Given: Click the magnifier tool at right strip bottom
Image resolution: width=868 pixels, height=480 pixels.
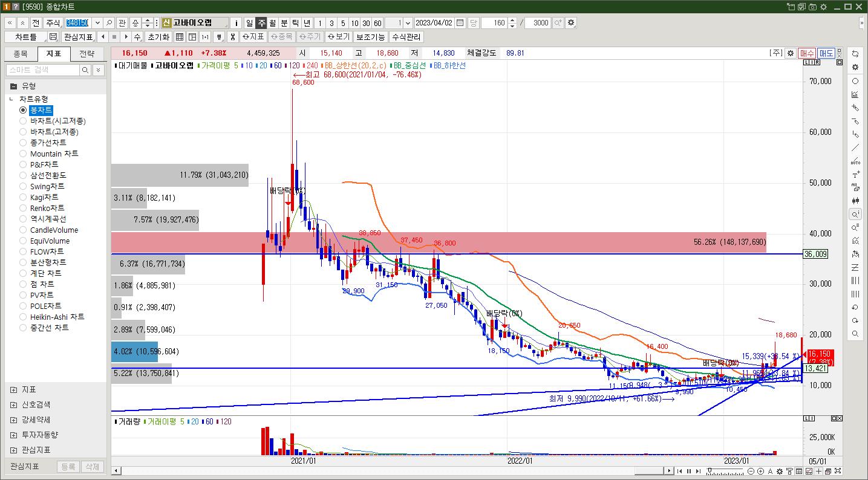Looking at the screenshot, I should tap(855, 334).
